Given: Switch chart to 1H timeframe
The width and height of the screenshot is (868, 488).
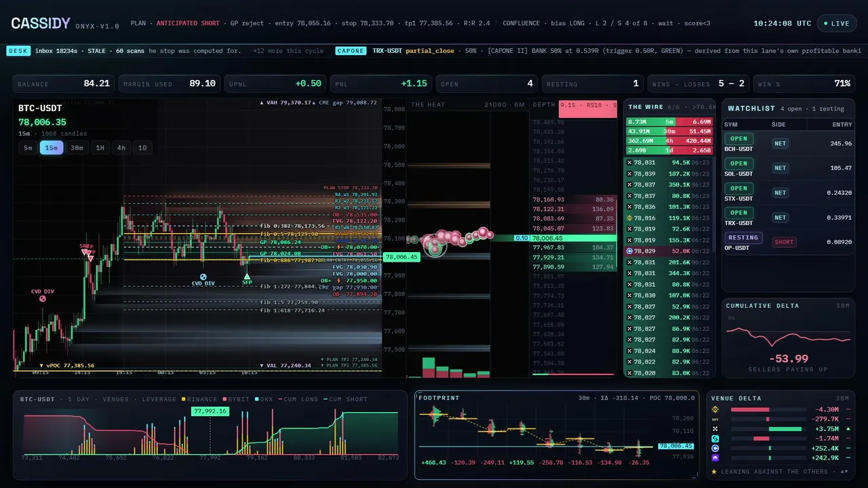Looking at the screenshot, I should pos(100,148).
